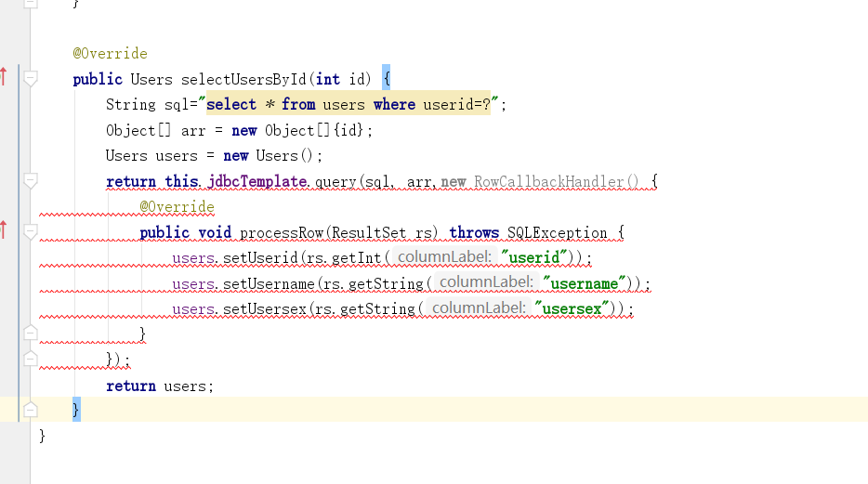This screenshot has height=484, width=868.
Task: Click new Object[]{id} expression
Action: pos(298,131)
